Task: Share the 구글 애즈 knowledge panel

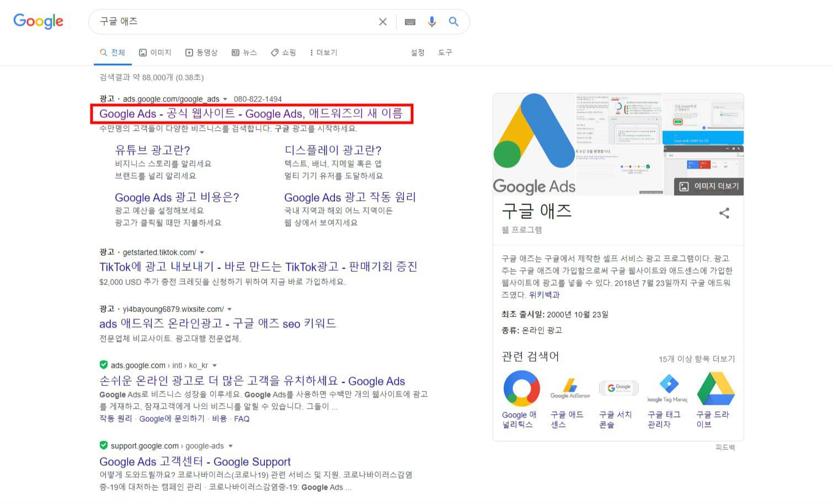Action: click(724, 213)
